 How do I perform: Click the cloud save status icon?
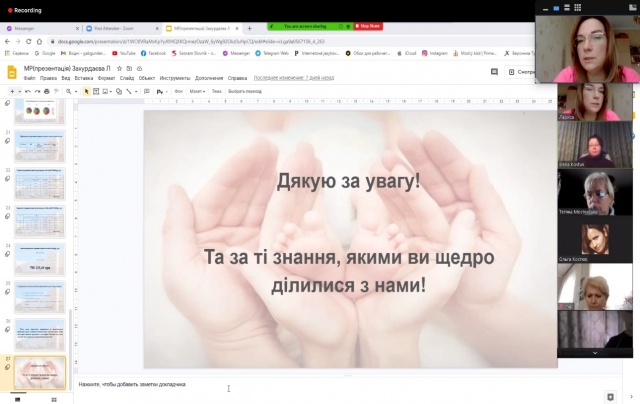click(139, 69)
